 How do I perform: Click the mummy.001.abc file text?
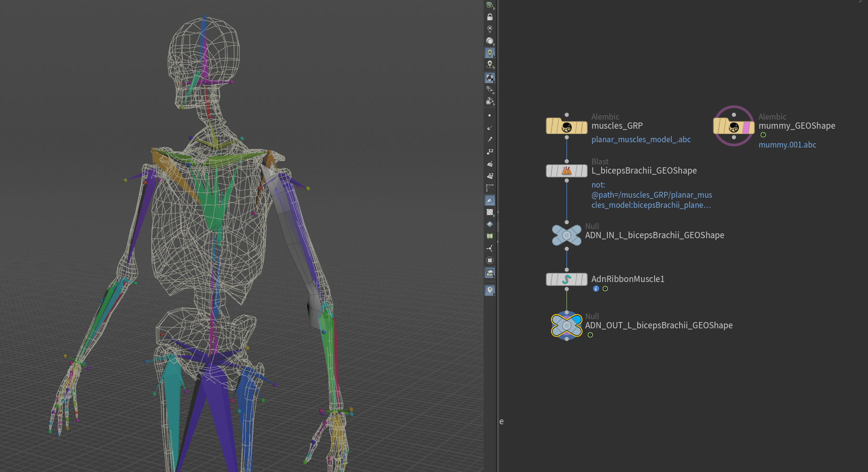(x=787, y=145)
